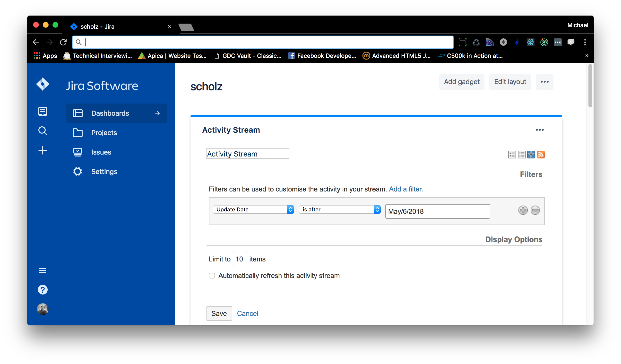Open Settings from the sidebar
621x364 pixels.
tap(104, 172)
